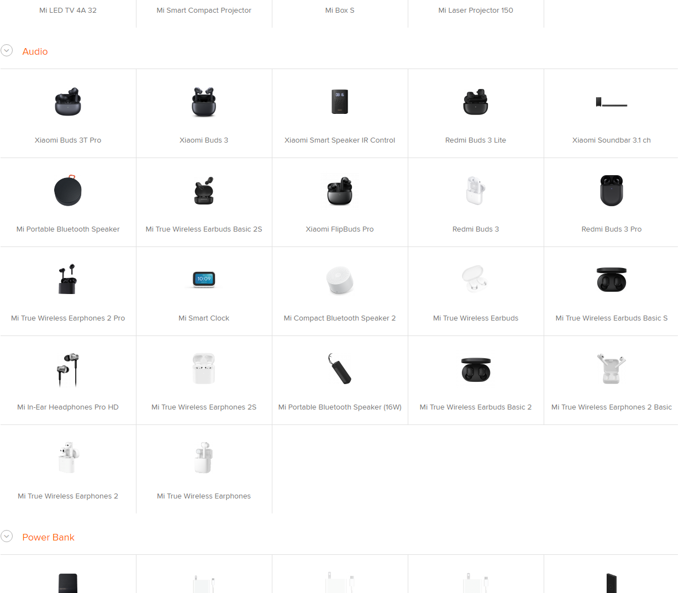Open the Mi Portable Bluetooth Speaker (16W) image
Screen dimensions: 700x593
340,369
